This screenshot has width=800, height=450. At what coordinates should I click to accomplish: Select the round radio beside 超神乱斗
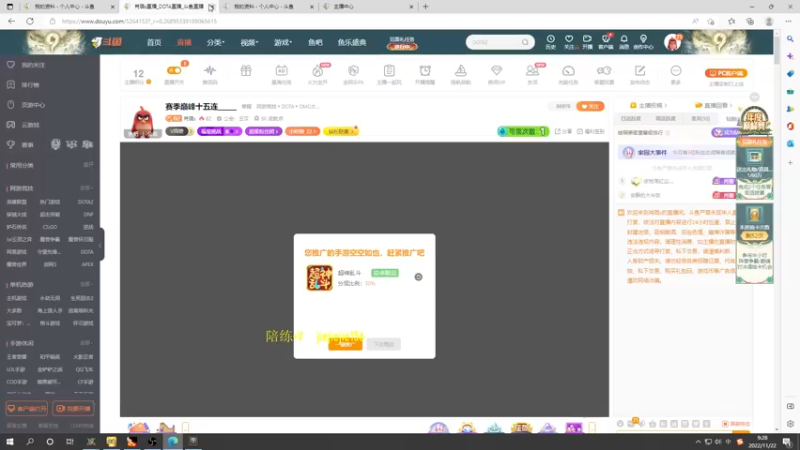418,277
